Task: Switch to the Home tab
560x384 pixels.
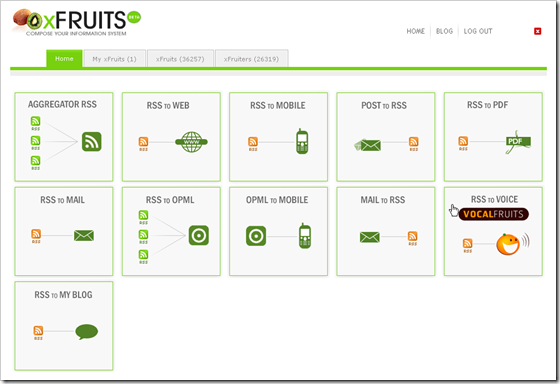Action: (x=64, y=59)
